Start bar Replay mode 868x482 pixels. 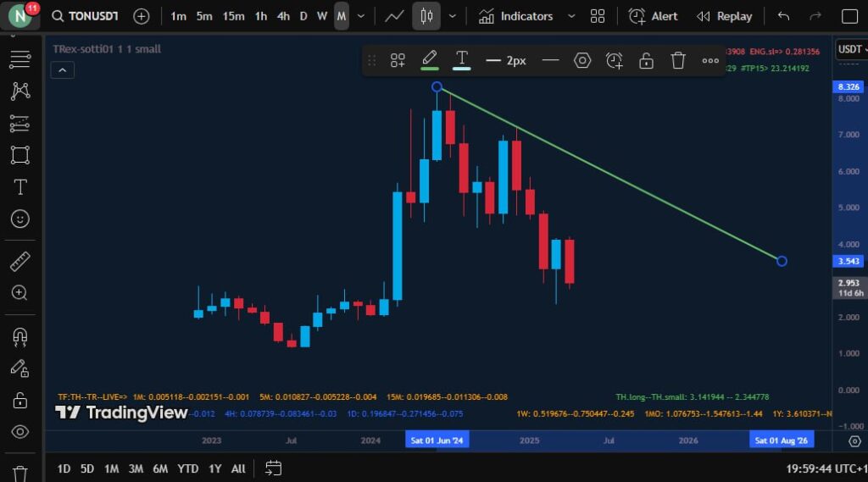[x=725, y=16]
